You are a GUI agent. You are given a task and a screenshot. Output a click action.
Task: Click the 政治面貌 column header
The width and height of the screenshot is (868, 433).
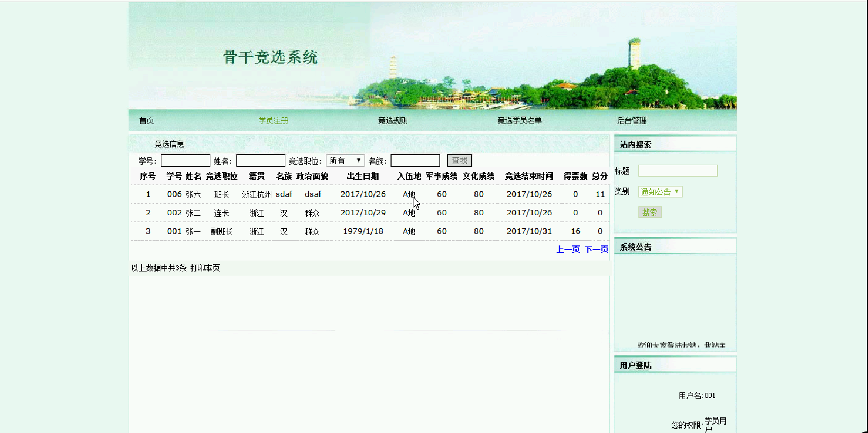(312, 176)
